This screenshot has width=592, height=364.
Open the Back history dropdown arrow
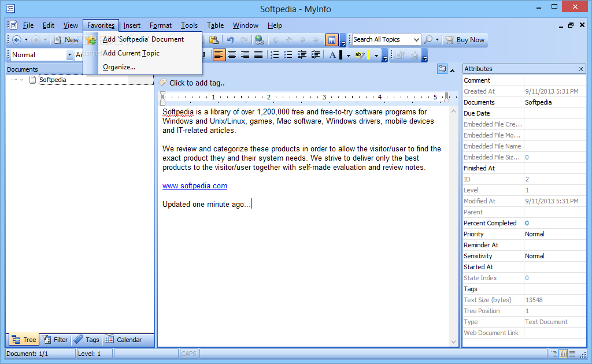pos(26,40)
